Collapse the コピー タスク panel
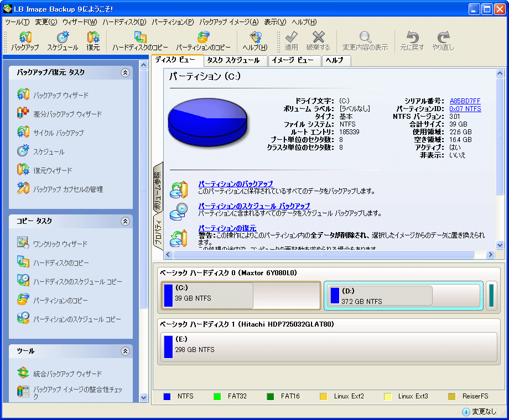The height and width of the screenshot is (420, 509). click(x=125, y=221)
